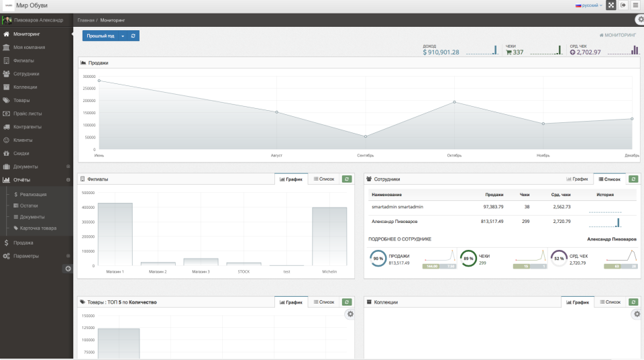Open the hamburger menu icon
This screenshot has width=644, height=360.
coord(635,5)
